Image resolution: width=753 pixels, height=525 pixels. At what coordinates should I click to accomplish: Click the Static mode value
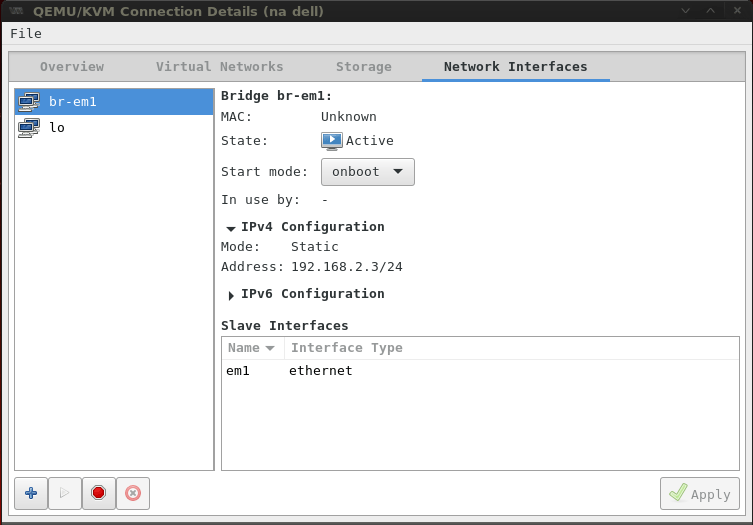(x=315, y=247)
